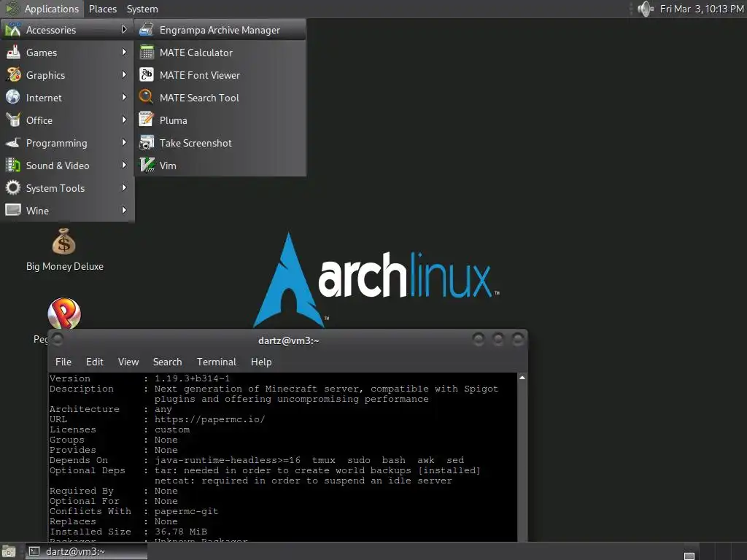Launch Pluma from the Accessories menu
747x560 pixels.
(x=220, y=120)
